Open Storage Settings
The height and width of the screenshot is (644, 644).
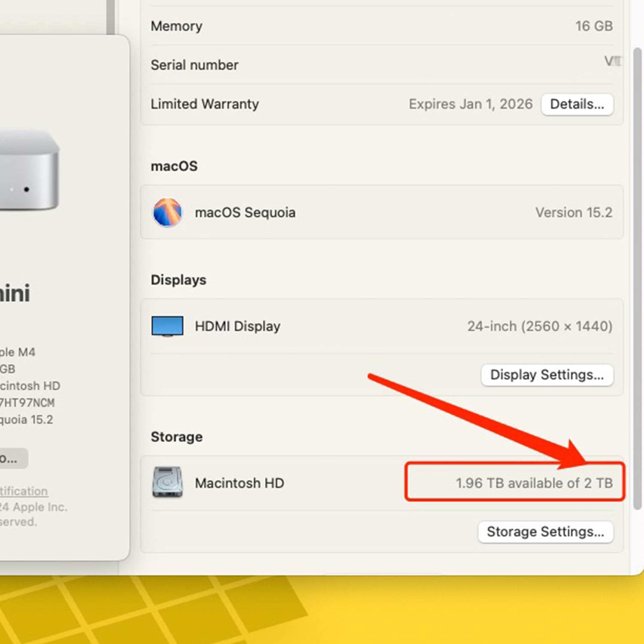pyautogui.click(x=546, y=532)
